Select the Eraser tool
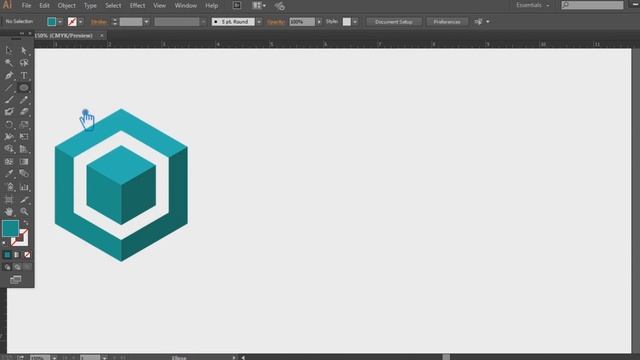 click(24, 112)
